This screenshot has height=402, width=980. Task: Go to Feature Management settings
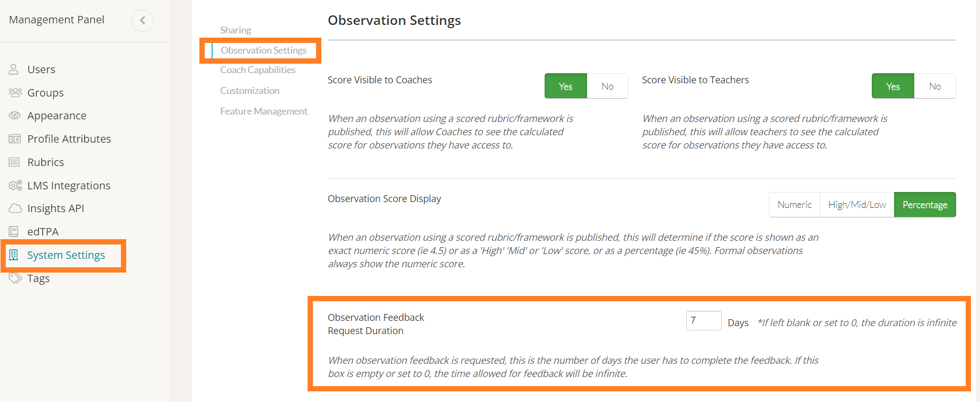264,111
